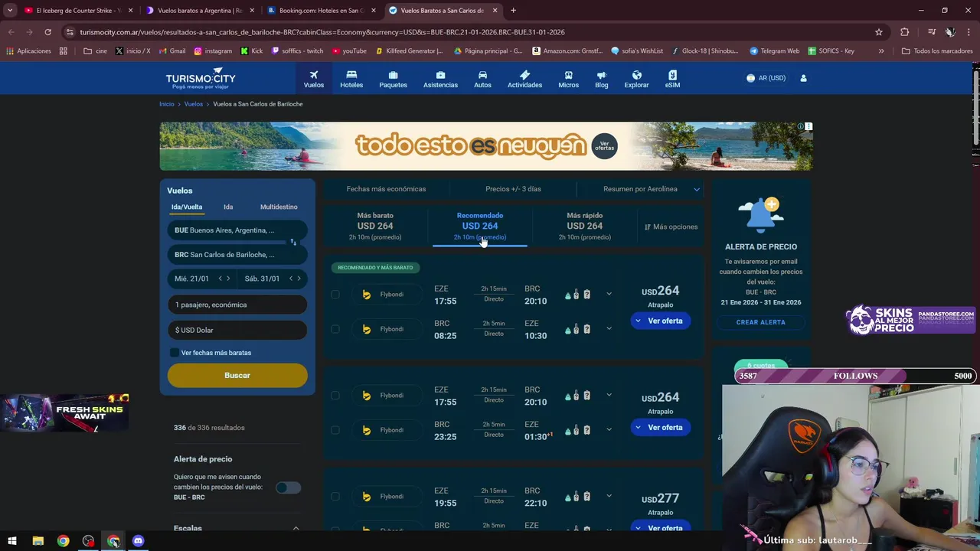Open the Chrome extensions puzzle icon
The height and width of the screenshot is (551, 980).
click(905, 32)
